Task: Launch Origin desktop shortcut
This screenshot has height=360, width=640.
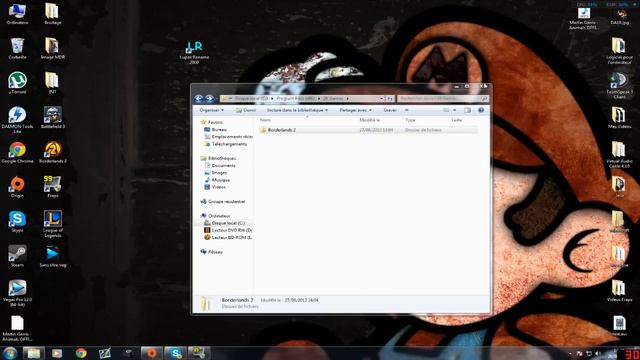Action: point(17,187)
